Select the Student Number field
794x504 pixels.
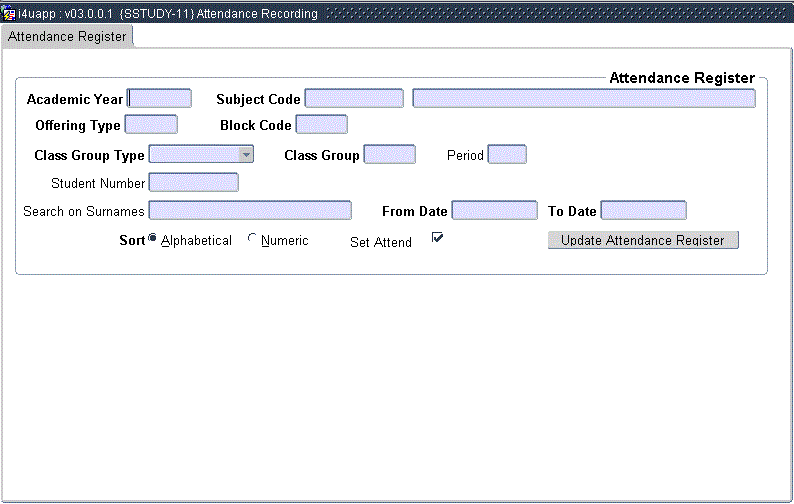(x=193, y=182)
